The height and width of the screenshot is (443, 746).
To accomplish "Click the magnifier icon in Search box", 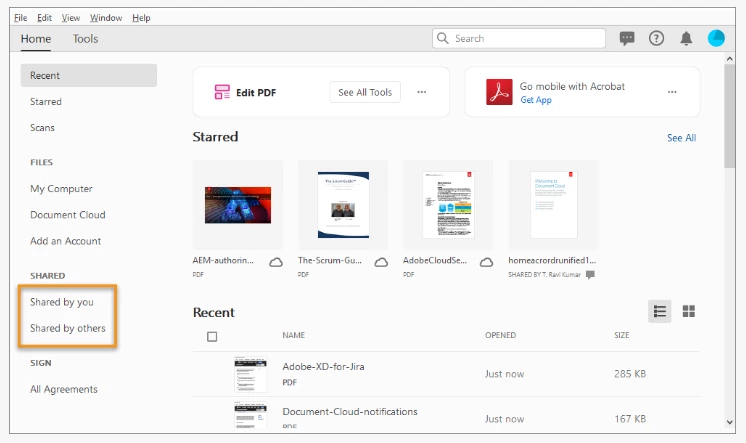I will [442, 38].
